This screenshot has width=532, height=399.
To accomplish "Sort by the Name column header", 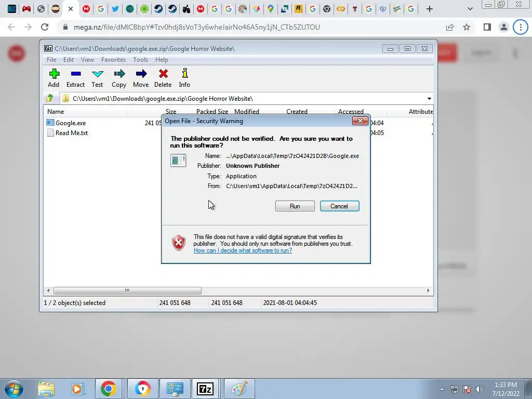I will (x=56, y=112).
